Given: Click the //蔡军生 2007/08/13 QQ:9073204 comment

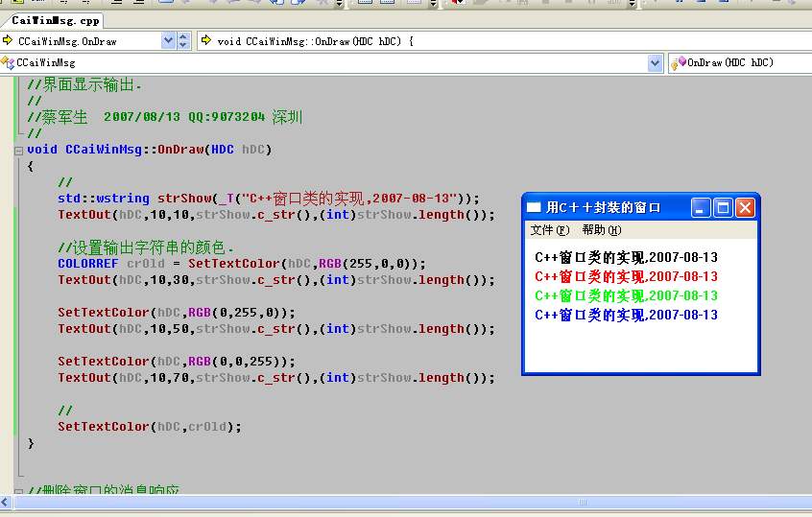Looking at the screenshot, I should (x=165, y=117).
